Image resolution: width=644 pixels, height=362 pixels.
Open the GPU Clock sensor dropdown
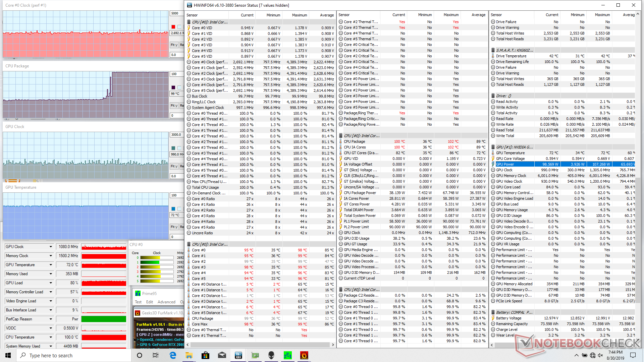(51, 247)
